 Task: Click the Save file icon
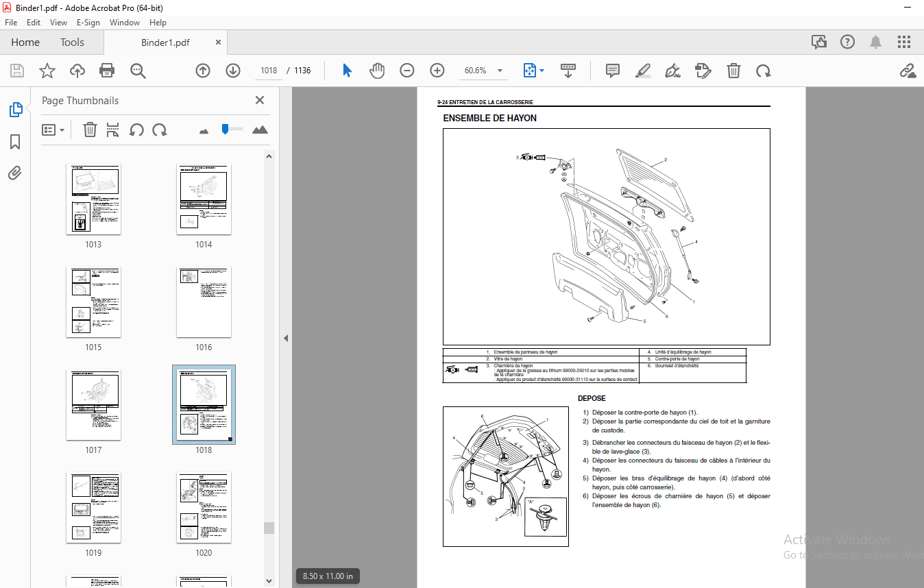coord(17,71)
